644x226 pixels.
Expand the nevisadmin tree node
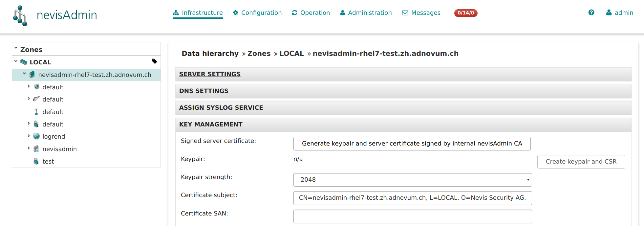click(x=29, y=148)
